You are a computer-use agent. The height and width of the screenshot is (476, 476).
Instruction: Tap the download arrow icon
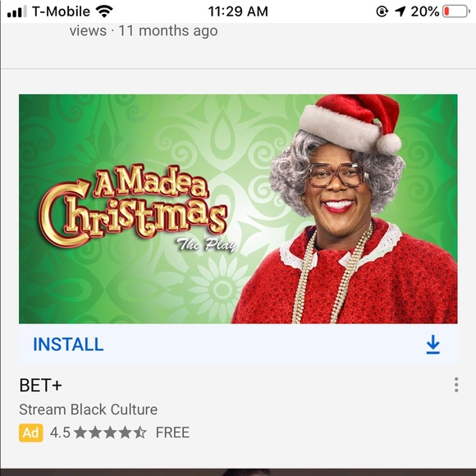[433, 345]
